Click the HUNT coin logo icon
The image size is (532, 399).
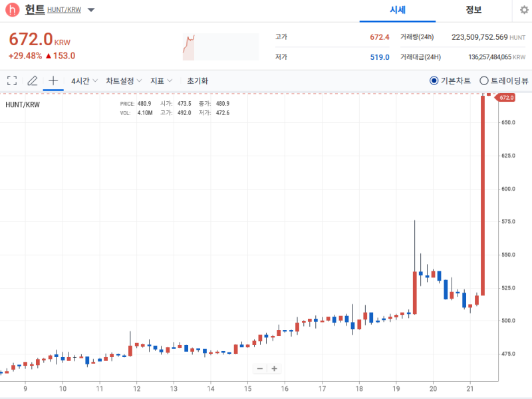point(12,10)
